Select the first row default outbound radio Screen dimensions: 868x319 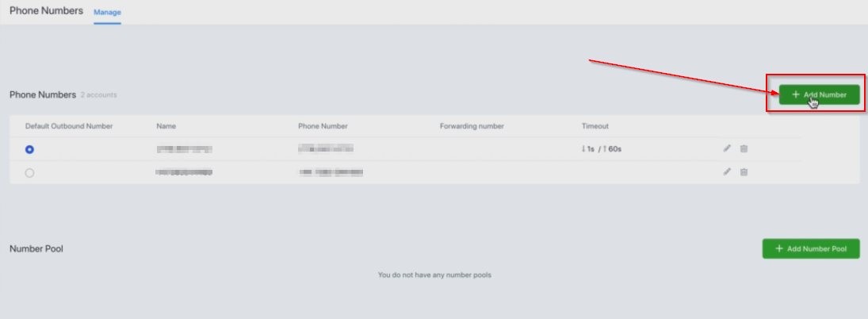[30, 149]
